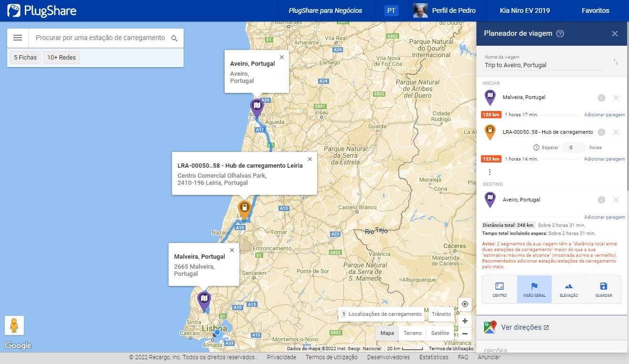Zoom in the map with plus button
Screen dimensions: 629x364
[x=464, y=321]
